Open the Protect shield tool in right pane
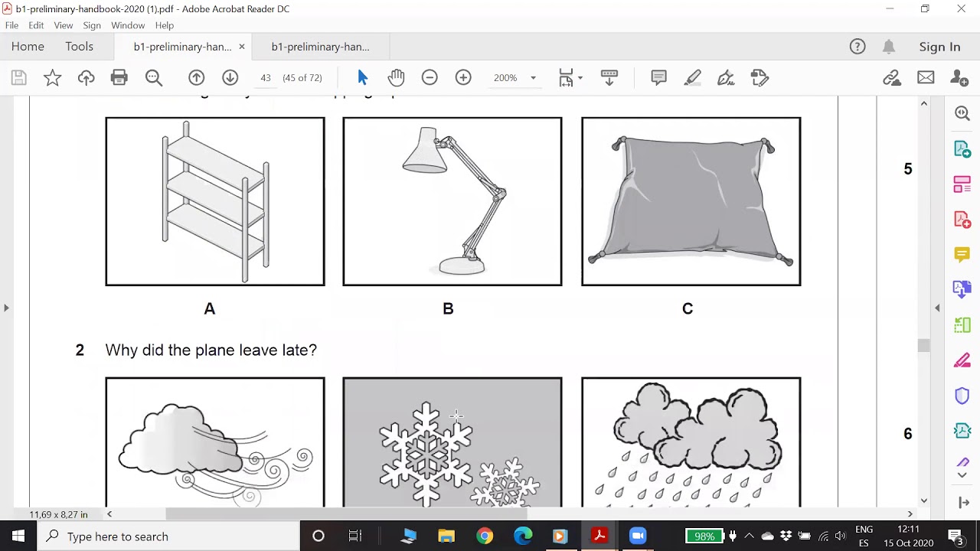This screenshot has height=551, width=980. tap(962, 396)
